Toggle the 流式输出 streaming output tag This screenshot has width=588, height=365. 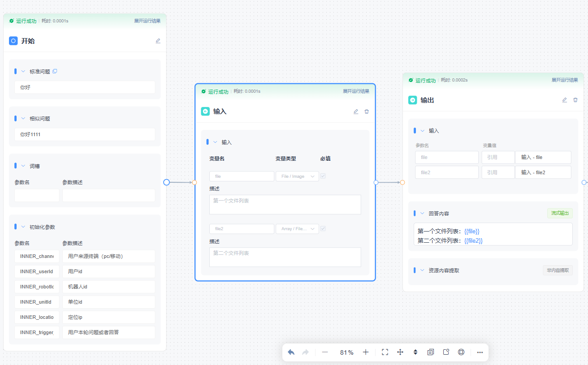[x=559, y=213]
